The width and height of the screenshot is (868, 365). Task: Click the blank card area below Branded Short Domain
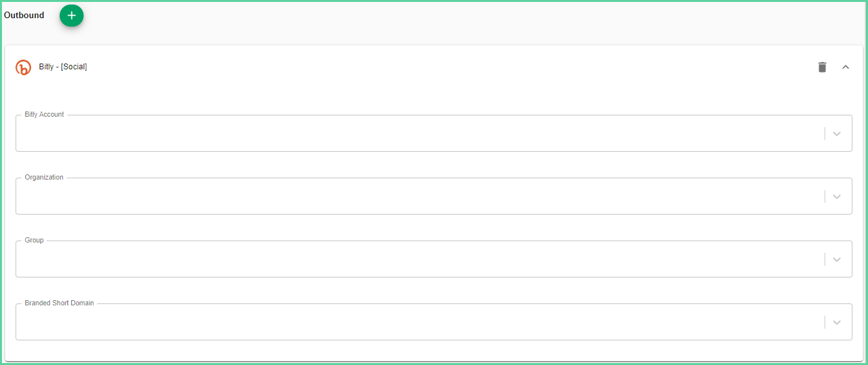[434, 351]
